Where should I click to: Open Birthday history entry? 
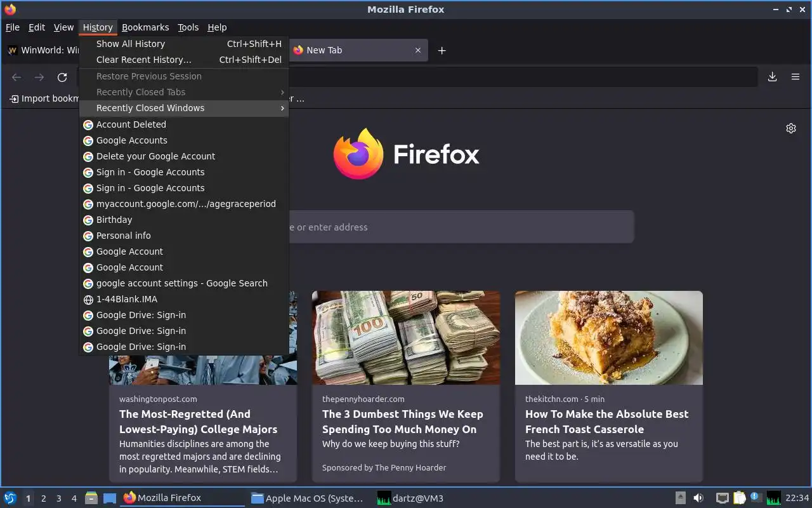click(184, 220)
